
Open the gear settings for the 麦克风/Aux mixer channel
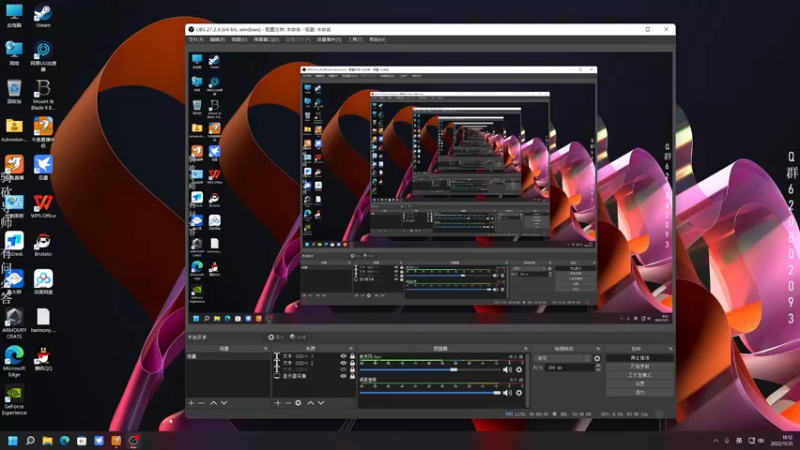coord(519,370)
